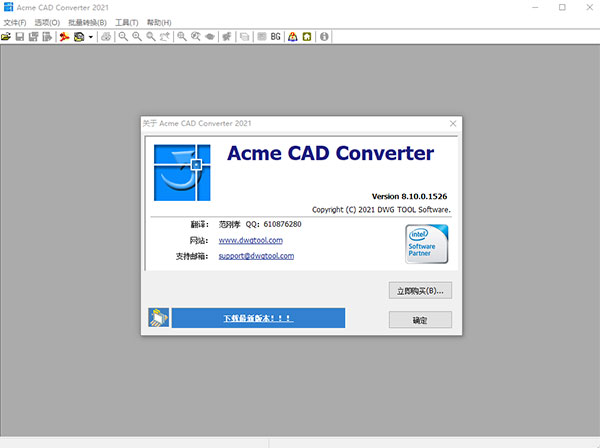The width and height of the screenshot is (600, 448).
Task: Click the layers toolbar icon
Action: [244, 37]
